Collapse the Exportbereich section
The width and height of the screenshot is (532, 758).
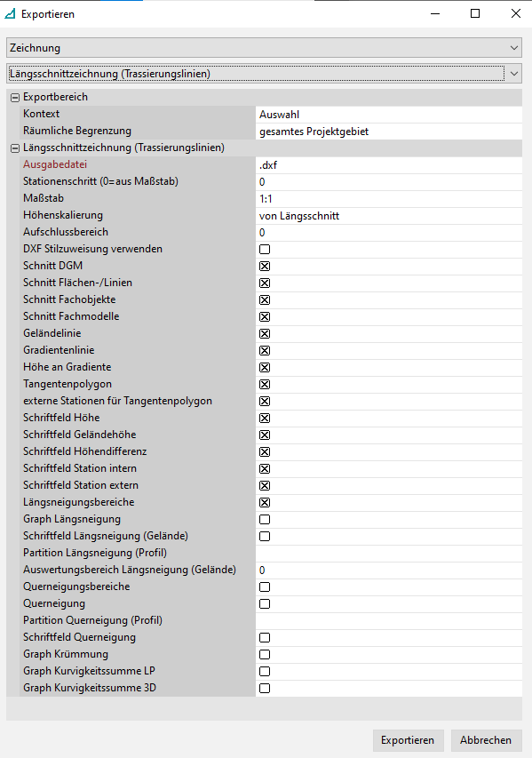click(15, 98)
